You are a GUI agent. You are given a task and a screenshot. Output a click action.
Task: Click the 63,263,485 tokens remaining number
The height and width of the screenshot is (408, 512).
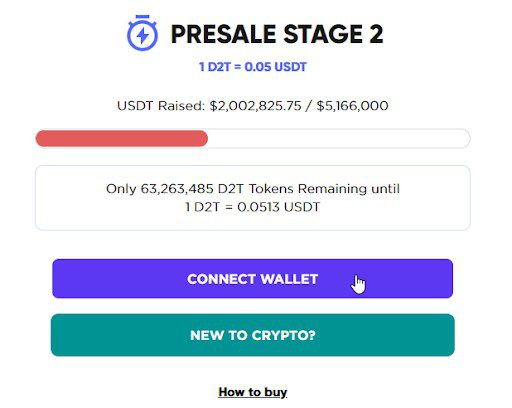pos(177,189)
